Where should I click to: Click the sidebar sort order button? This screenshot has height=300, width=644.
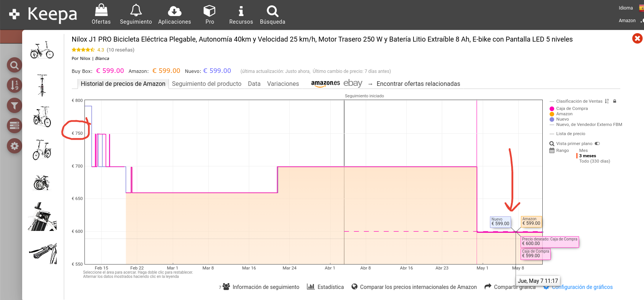[14, 85]
